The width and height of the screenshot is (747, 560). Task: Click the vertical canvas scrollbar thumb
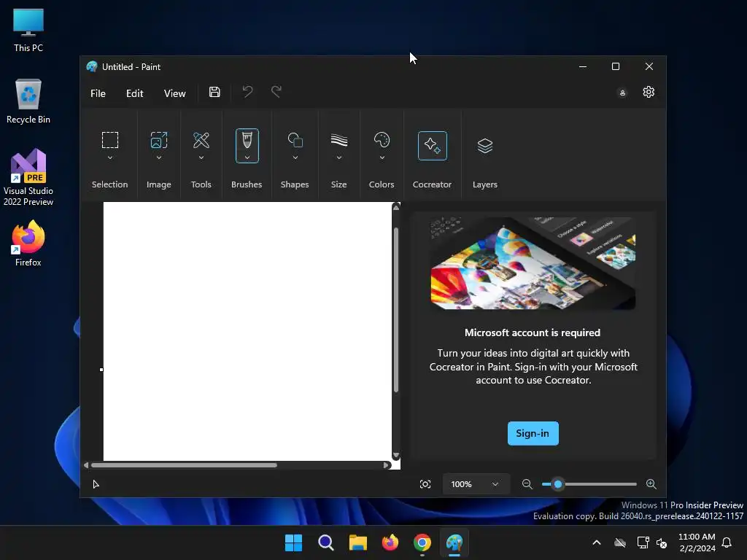[x=396, y=310]
